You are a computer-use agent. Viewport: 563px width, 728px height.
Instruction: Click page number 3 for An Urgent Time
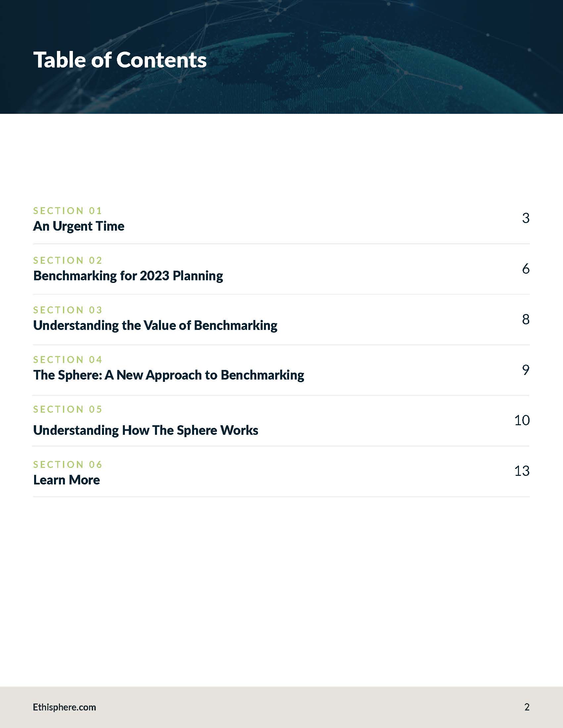pos(526,218)
